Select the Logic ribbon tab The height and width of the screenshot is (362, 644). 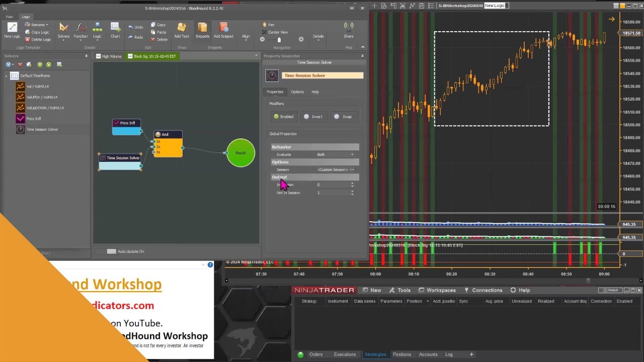tap(26, 17)
